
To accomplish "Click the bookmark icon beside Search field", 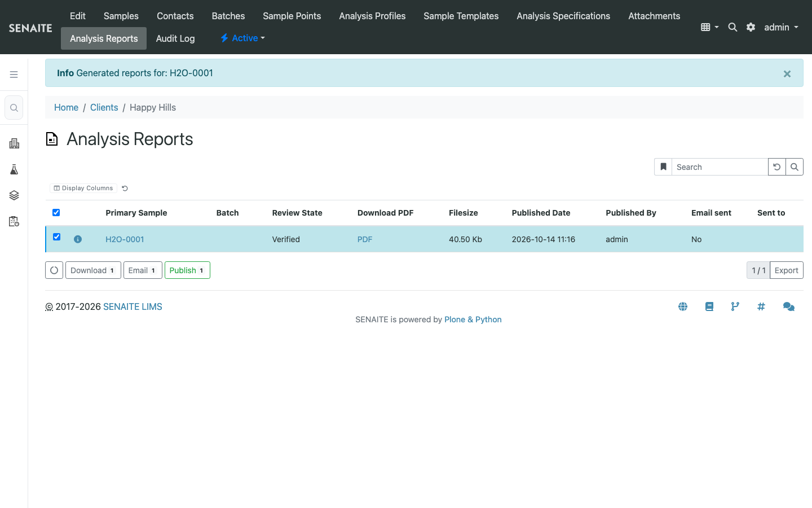I will [x=663, y=167].
